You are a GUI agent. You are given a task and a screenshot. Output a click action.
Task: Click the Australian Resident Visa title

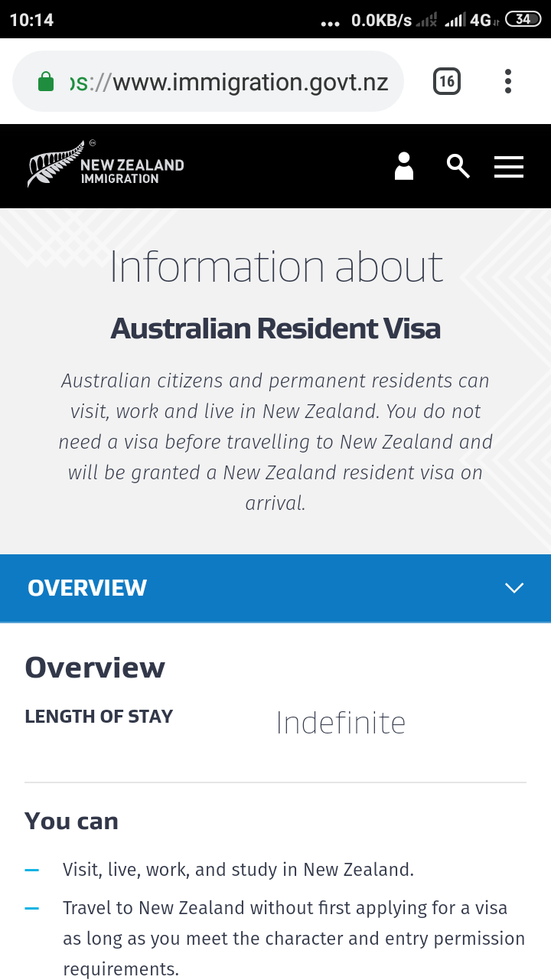[275, 328]
